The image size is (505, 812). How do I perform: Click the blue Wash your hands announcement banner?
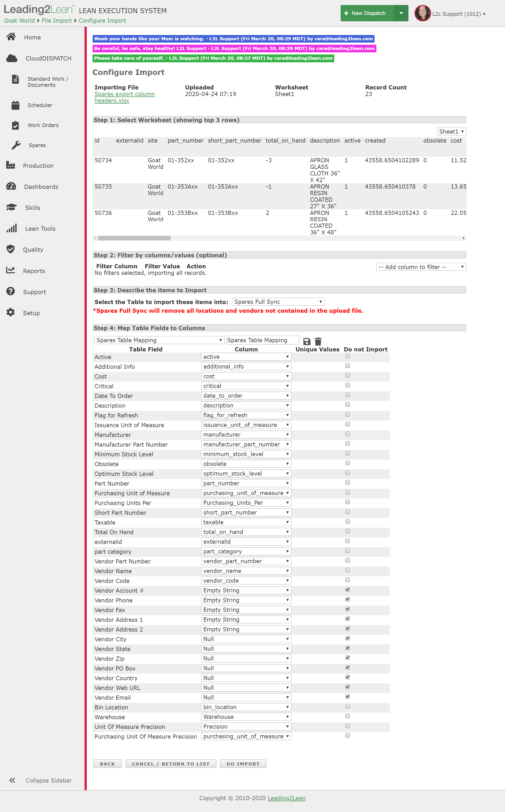(234, 39)
